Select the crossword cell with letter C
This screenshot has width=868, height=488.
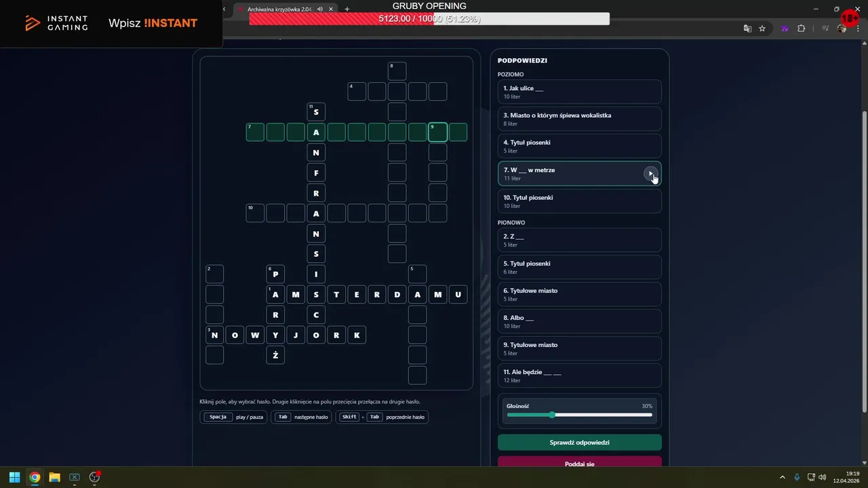click(x=316, y=315)
